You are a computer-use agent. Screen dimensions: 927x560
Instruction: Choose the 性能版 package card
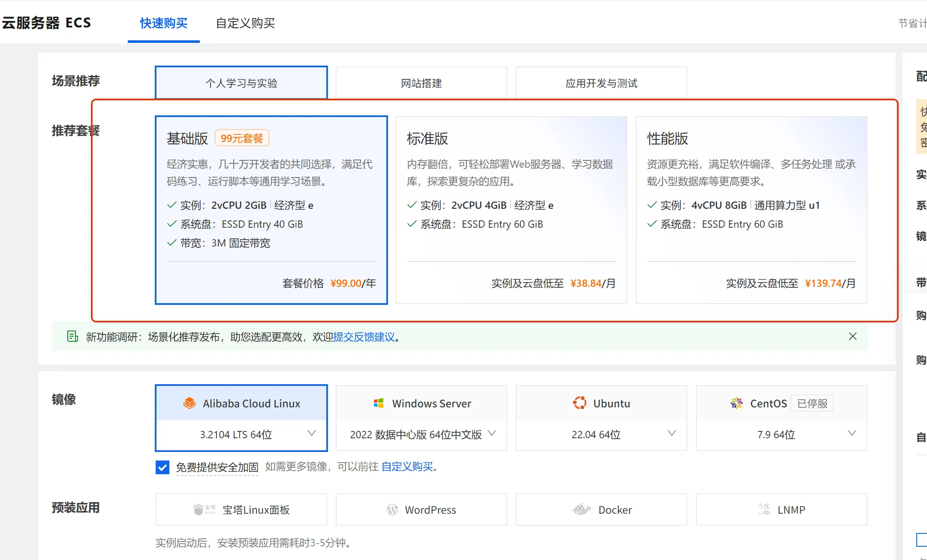pyautogui.click(x=752, y=210)
